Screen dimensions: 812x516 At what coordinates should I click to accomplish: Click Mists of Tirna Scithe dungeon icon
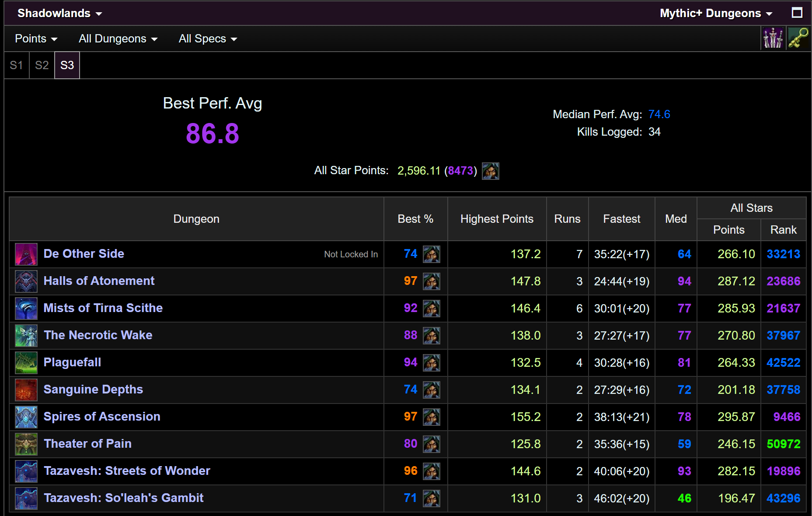26,309
